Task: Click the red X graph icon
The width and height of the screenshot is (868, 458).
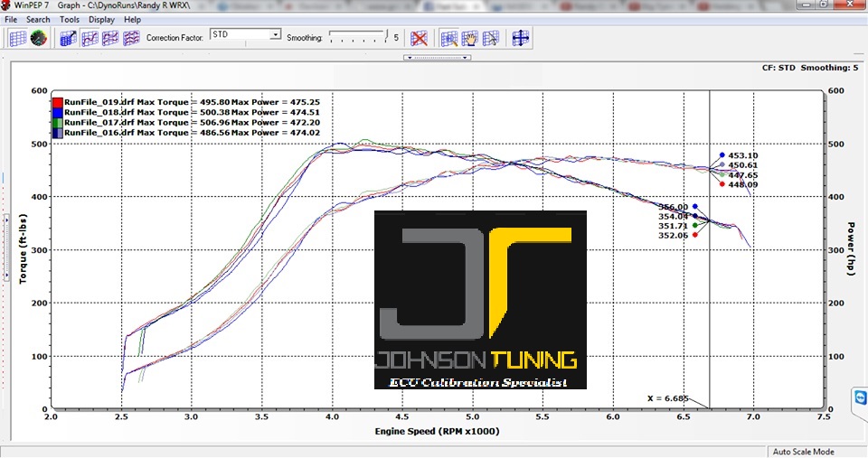Action: point(419,38)
